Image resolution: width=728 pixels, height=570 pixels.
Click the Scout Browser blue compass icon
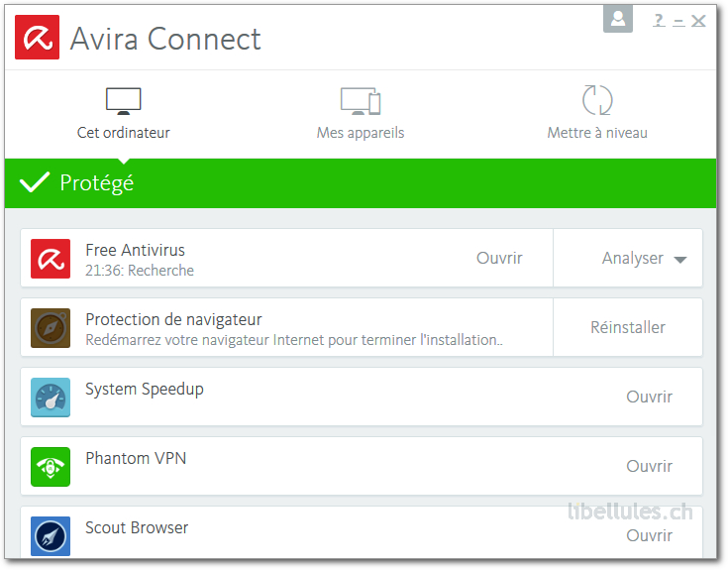click(x=51, y=536)
